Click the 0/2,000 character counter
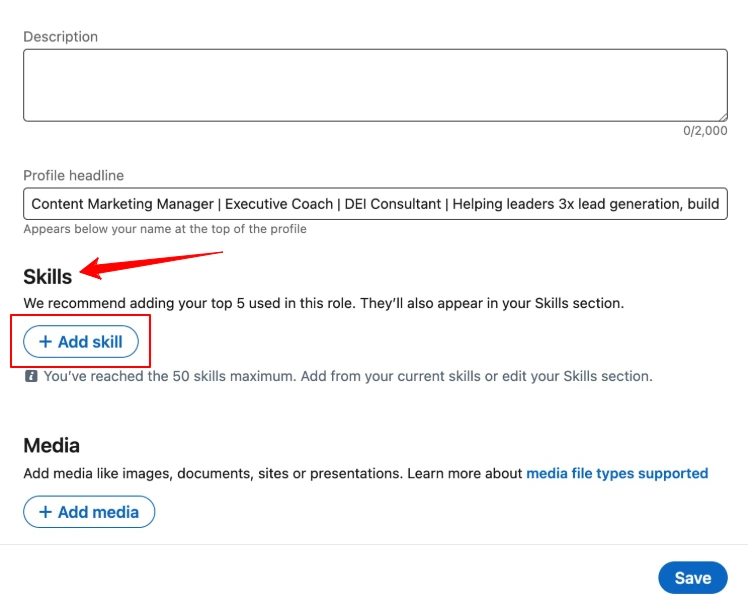Screen dimensions: 748x605 click(705, 131)
